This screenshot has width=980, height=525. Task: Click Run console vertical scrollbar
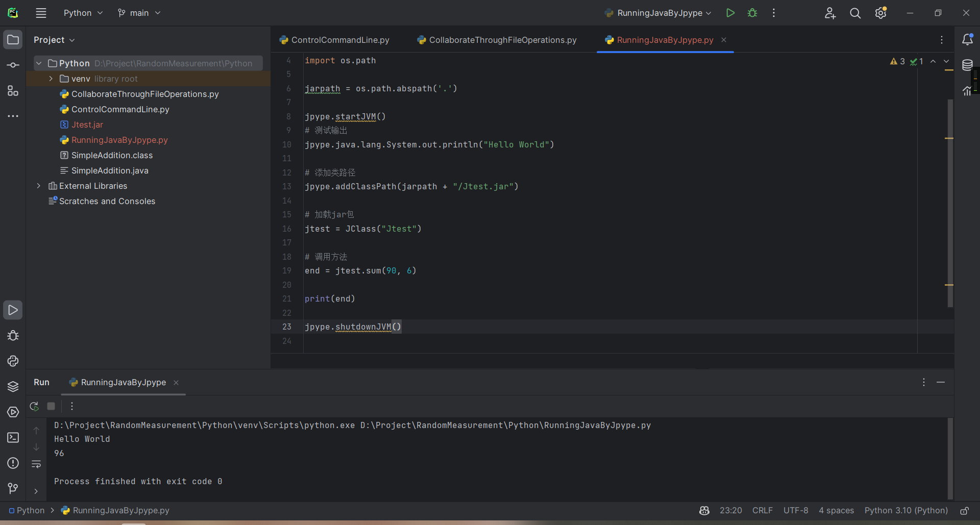coord(950,458)
